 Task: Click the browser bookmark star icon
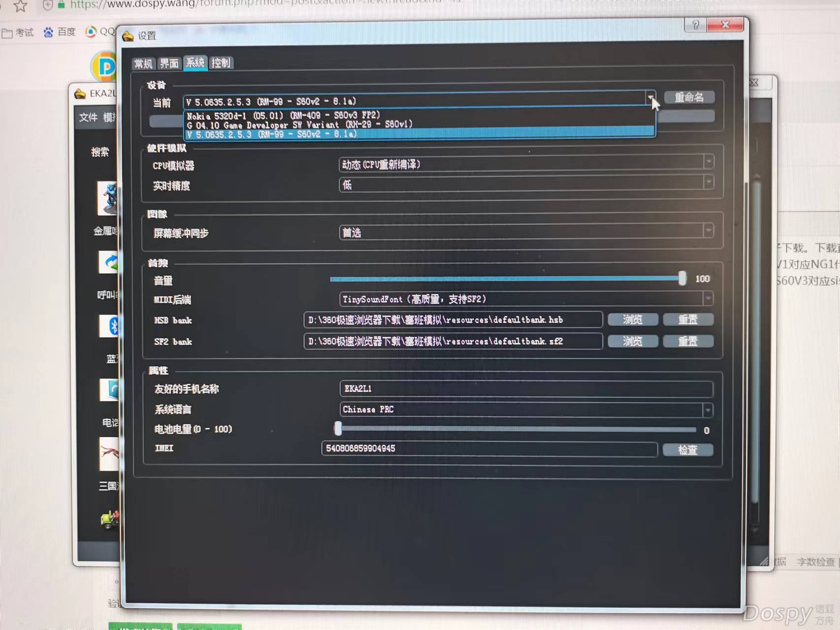click(20, 6)
